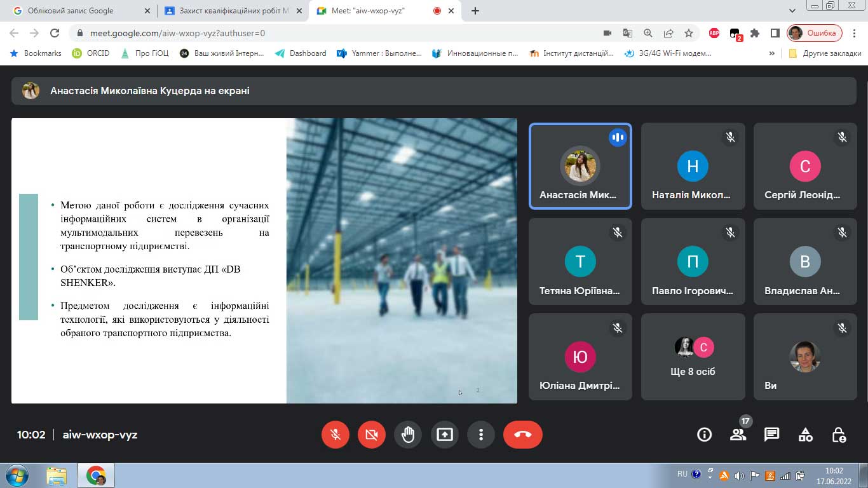Toggle the microphone mute button
This screenshot has width=868, height=488.
coord(336,435)
